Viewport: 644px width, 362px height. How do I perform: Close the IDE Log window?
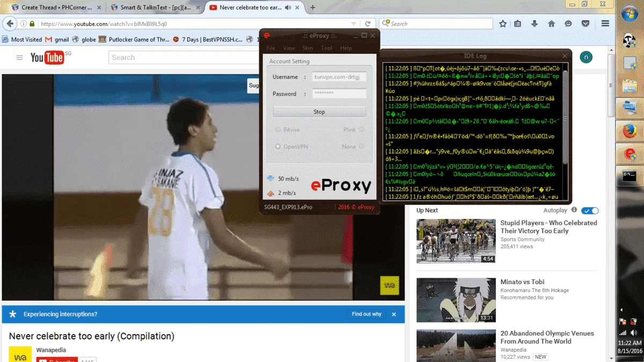pyautogui.click(x=565, y=55)
